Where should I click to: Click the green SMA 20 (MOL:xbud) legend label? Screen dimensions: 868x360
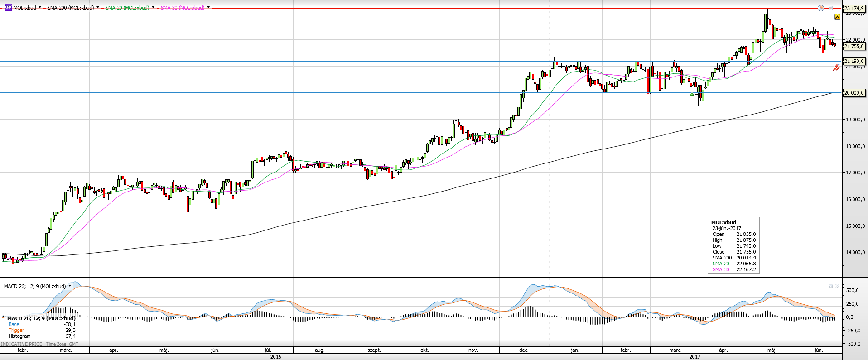[127, 8]
